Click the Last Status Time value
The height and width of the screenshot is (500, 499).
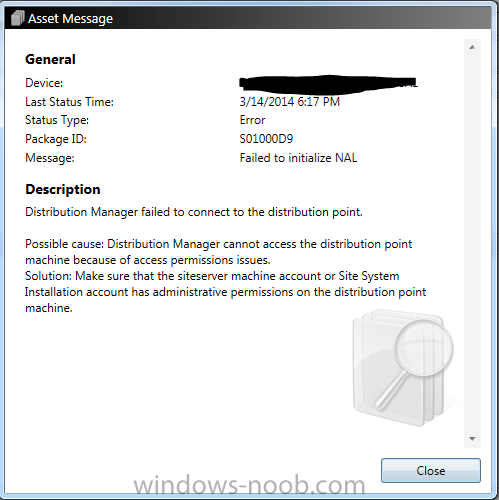pos(289,102)
